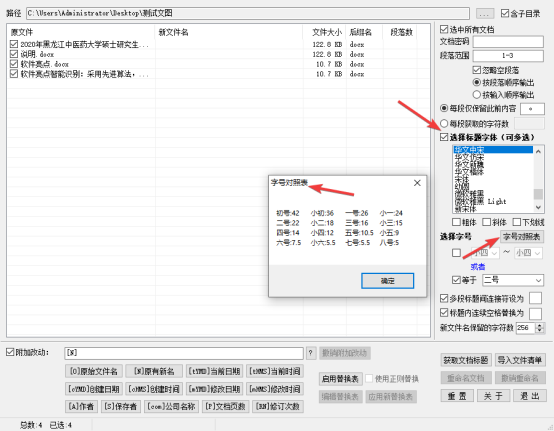Viewport: 554px width, 431px height.
Task: Click the browse path button with dots
Action: tap(485, 14)
